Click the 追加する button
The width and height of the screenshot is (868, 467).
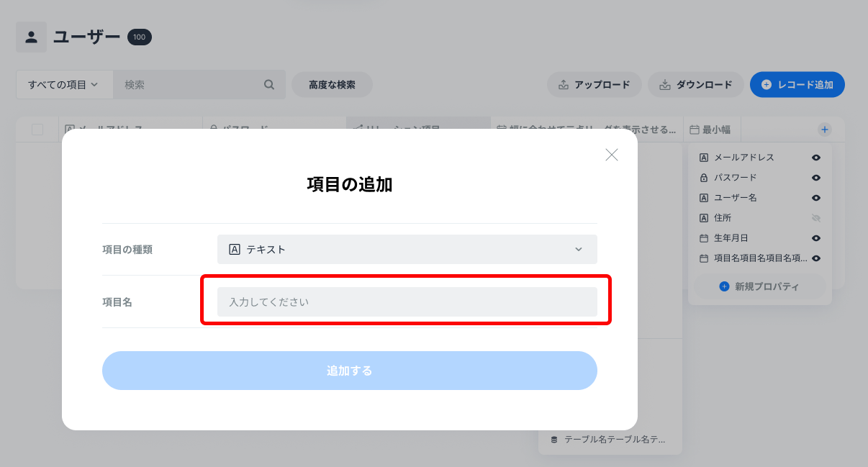click(x=350, y=371)
